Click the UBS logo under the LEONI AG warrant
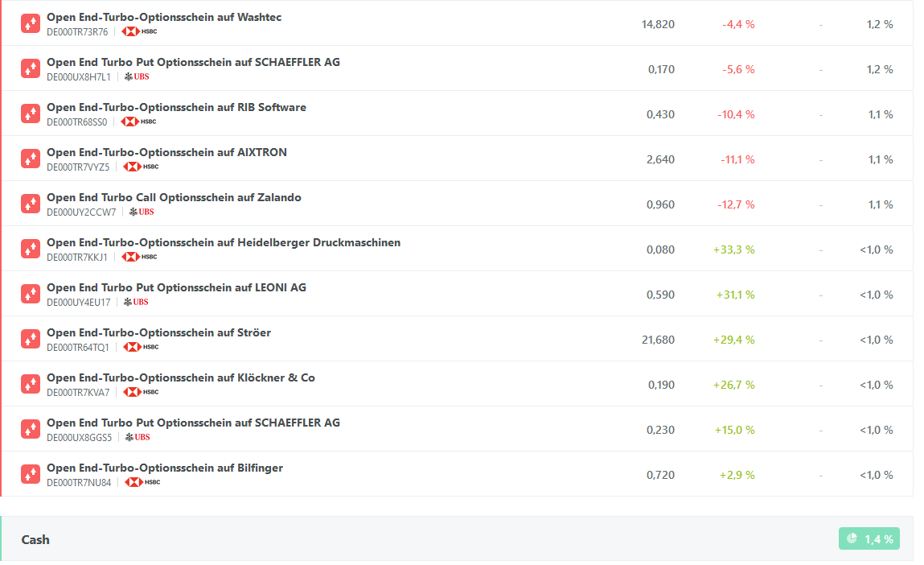 [x=136, y=302]
